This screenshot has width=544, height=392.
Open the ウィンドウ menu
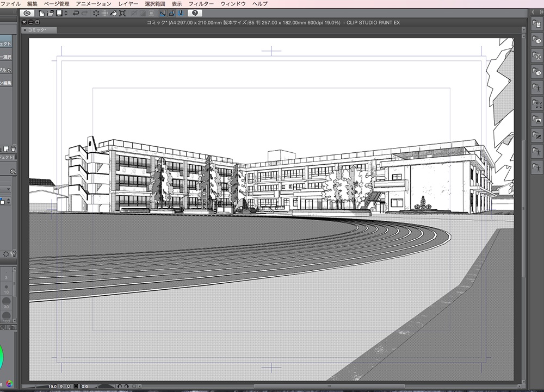(233, 3)
